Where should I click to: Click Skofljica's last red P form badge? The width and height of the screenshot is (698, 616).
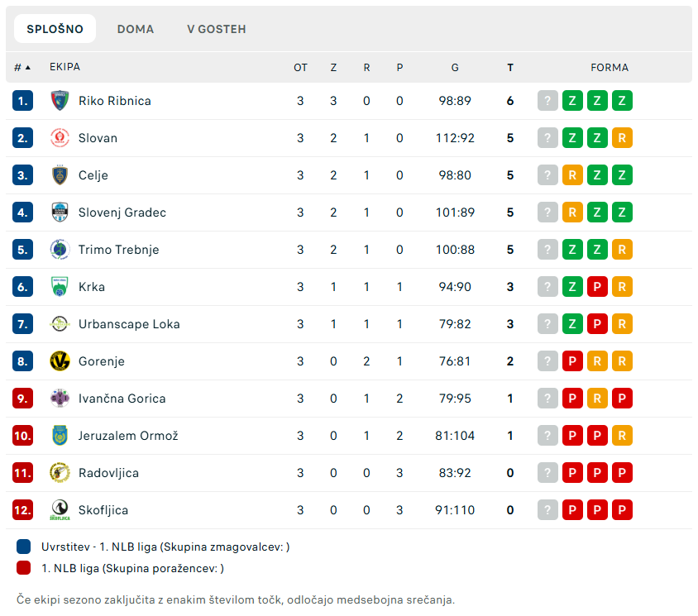tap(622, 510)
